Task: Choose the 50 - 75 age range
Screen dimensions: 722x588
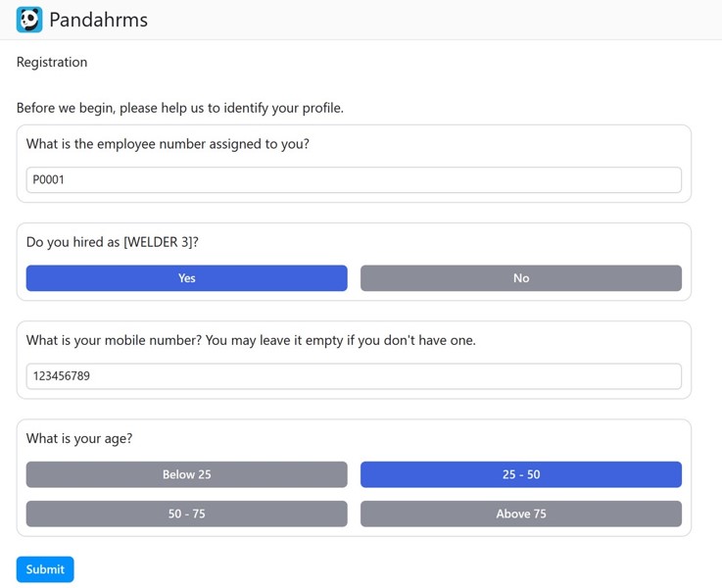Action: point(186,514)
